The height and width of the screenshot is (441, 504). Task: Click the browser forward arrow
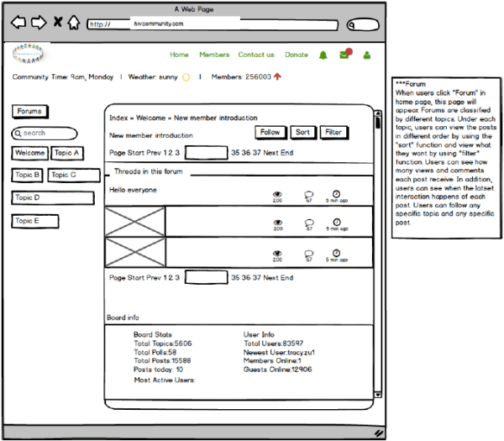click(38, 23)
